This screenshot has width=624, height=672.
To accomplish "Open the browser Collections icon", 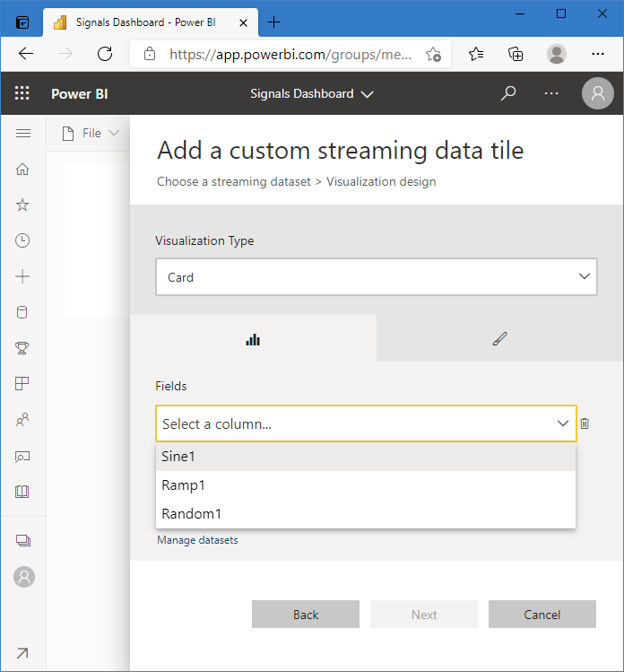I will pos(516,54).
